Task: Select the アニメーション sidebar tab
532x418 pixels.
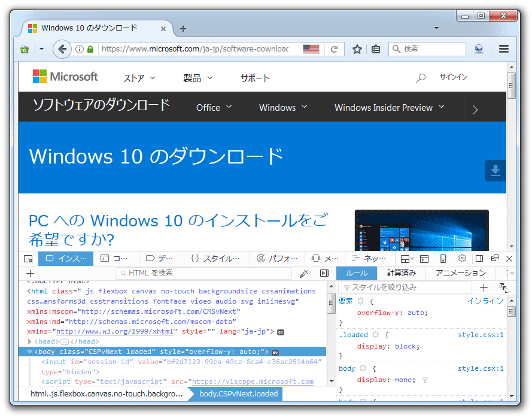Action: (x=461, y=273)
